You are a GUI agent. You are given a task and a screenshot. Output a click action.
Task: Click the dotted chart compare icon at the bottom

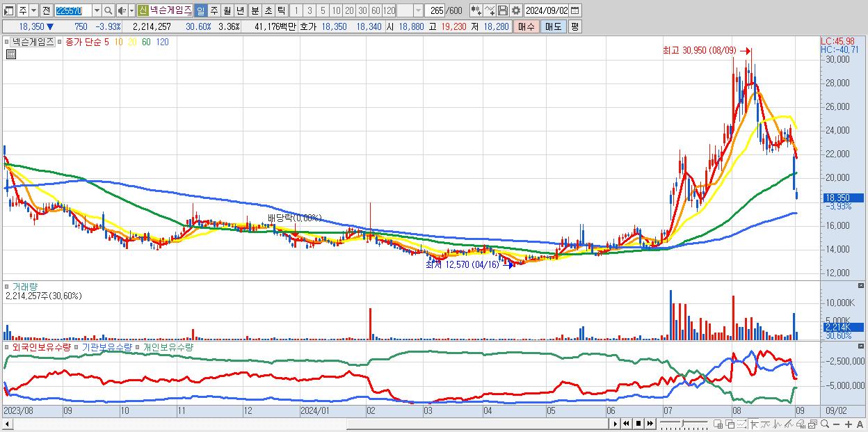tap(741, 424)
